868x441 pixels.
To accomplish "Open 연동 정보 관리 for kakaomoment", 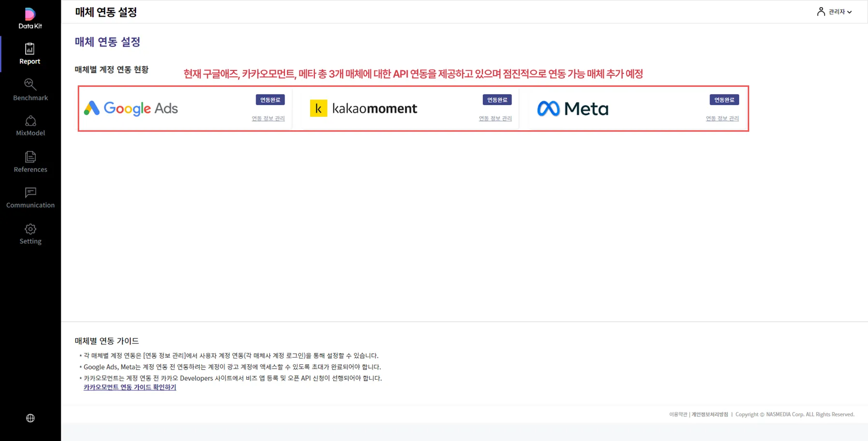I will [x=495, y=118].
